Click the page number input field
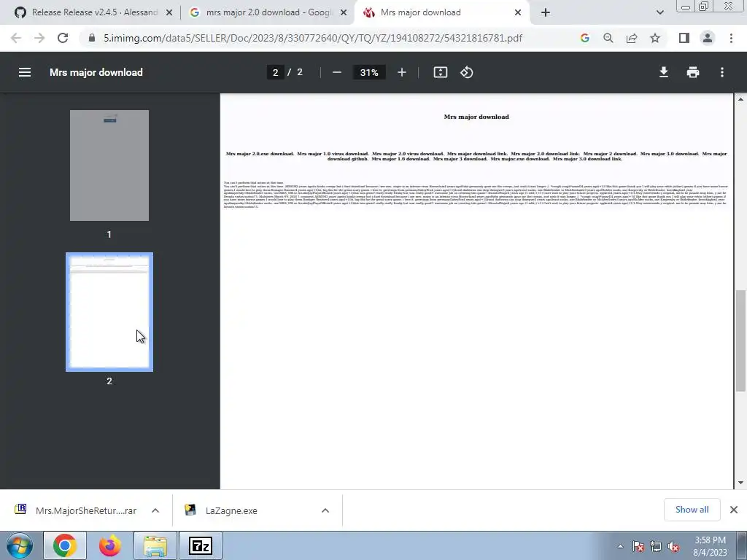The image size is (747, 560). coord(275,72)
